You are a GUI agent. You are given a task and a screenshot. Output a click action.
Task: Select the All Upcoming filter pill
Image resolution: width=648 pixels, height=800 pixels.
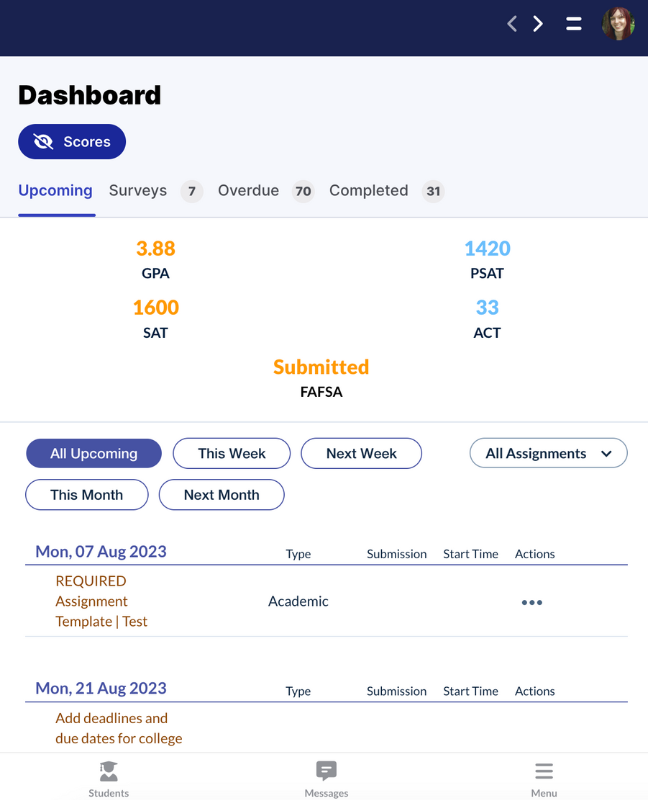(x=94, y=453)
